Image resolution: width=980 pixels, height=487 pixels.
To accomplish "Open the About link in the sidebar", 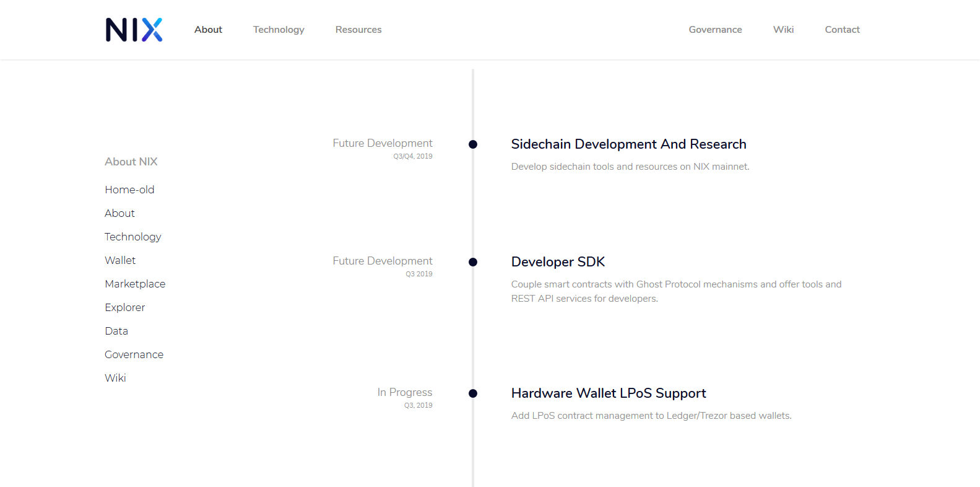I will click(119, 213).
